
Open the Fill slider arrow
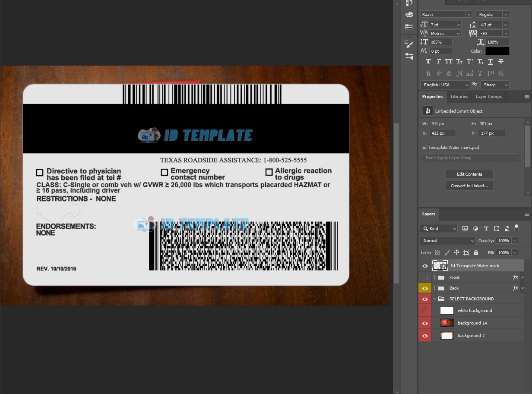click(515, 252)
